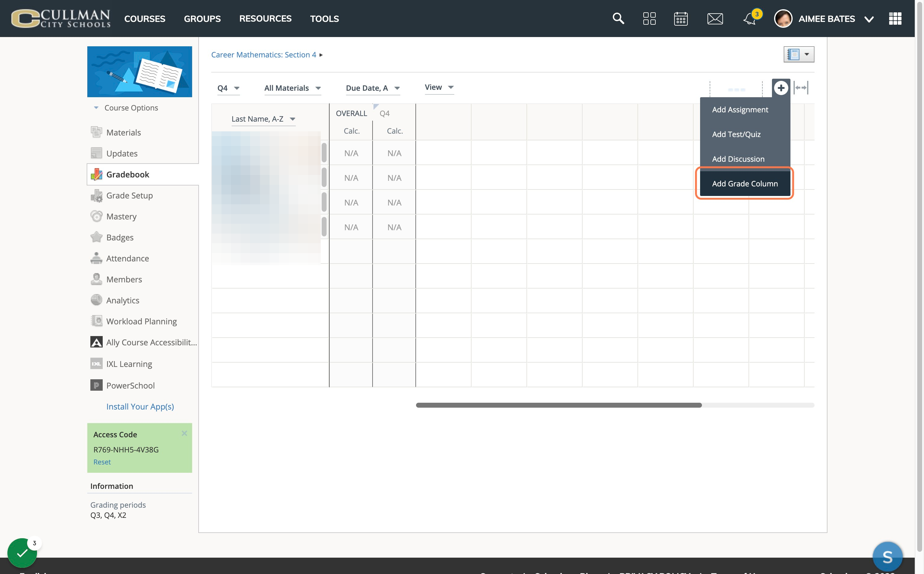Open the Courses top navigation menu

tap(145, 19)
